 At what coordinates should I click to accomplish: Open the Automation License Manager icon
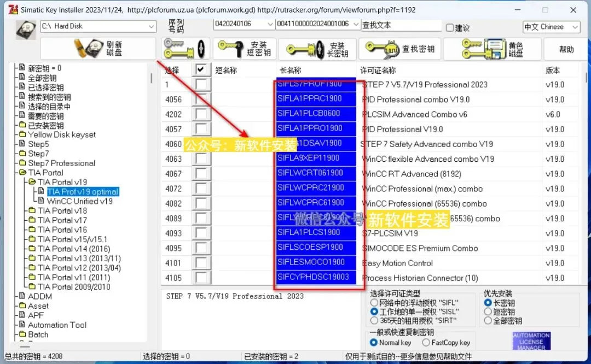pos(531,341)
